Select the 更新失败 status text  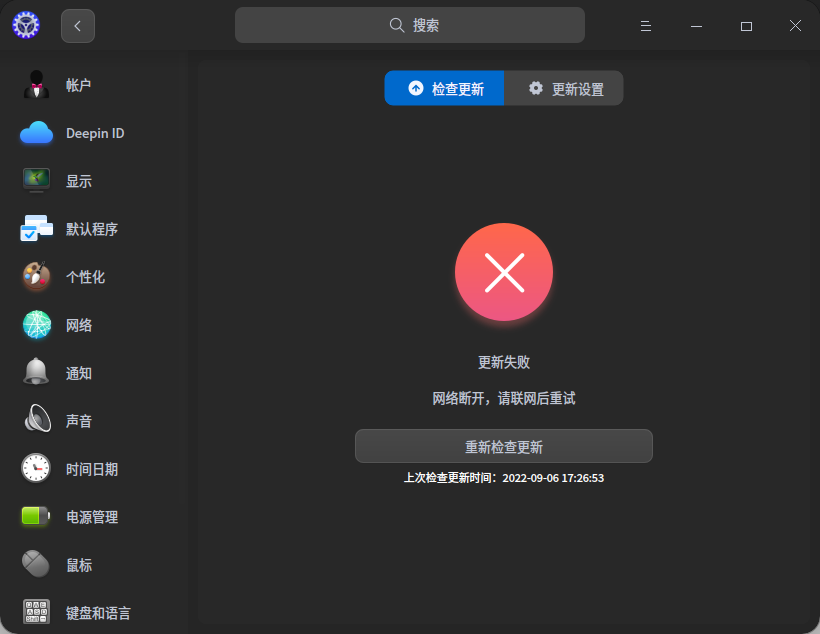(504, 362)
